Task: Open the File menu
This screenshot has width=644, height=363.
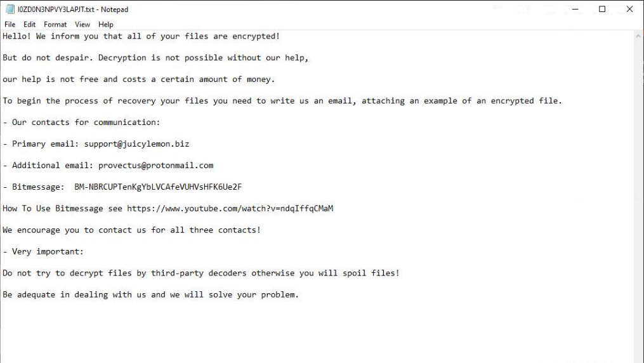Action: [10, 25]
